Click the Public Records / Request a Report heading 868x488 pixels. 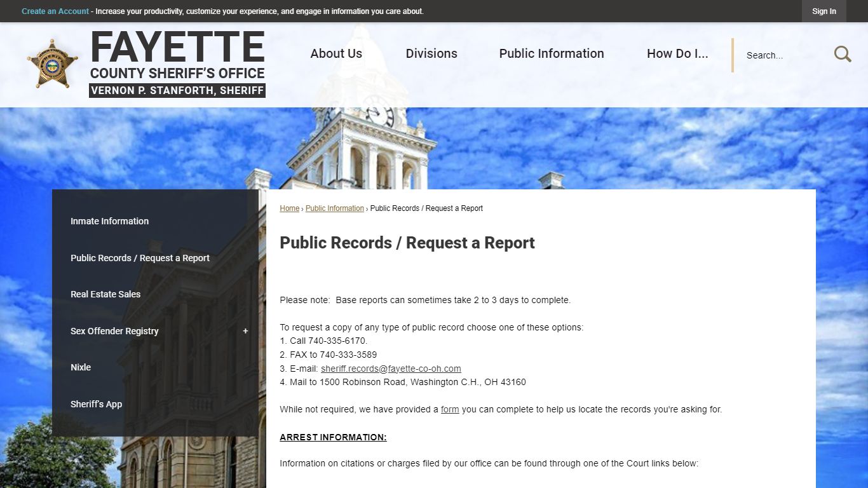[407, 243]
